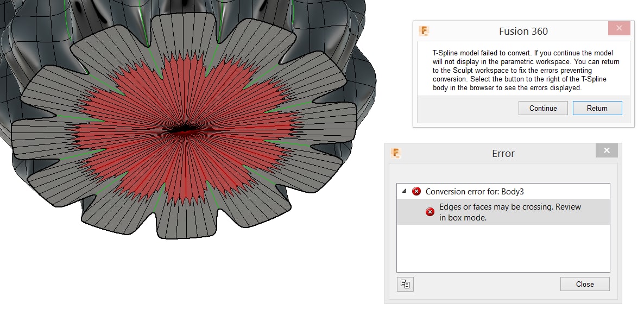Click the red error icon beside 'Edges or faces'
644x309 pixels.
pos(430,212)
